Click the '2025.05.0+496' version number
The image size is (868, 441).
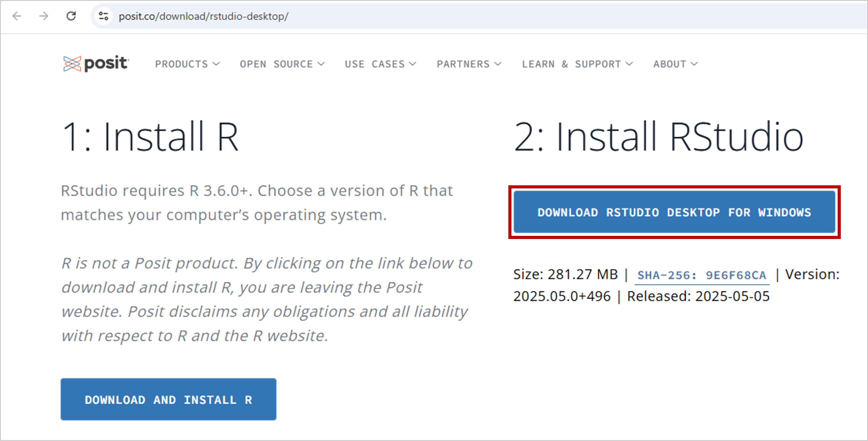[x=562, y=296]
